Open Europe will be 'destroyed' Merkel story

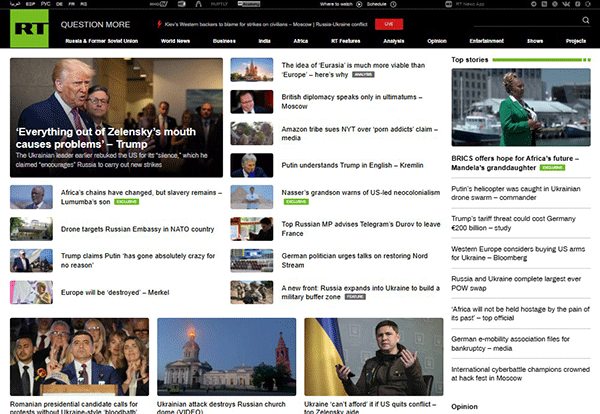115,292
